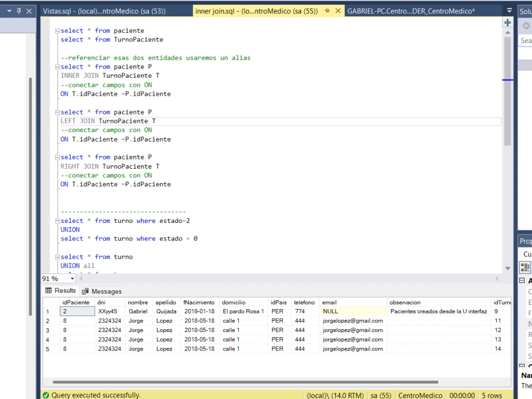Click the NULL email cell
Viewport: 532px width, 399px height.
coord(353,311)
